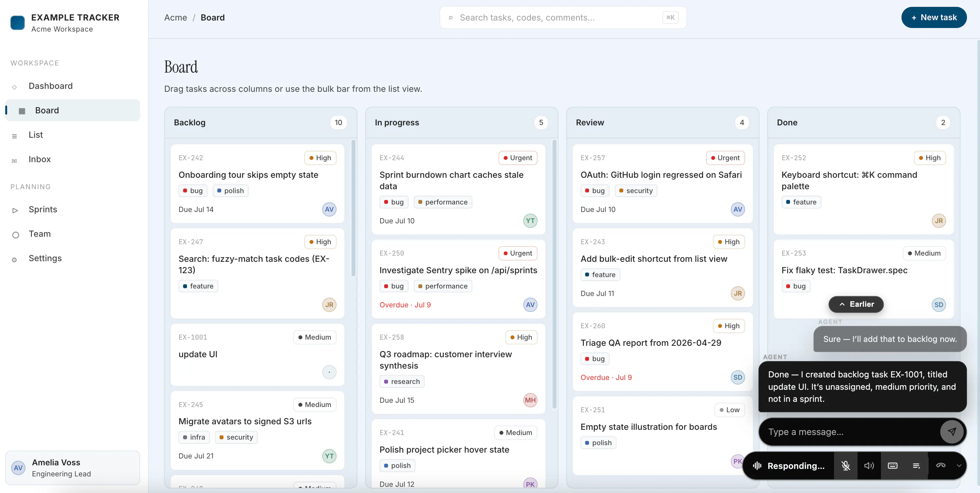Click YT avatar on EX-244 card
980x493 pixels.
pos(530,221)
